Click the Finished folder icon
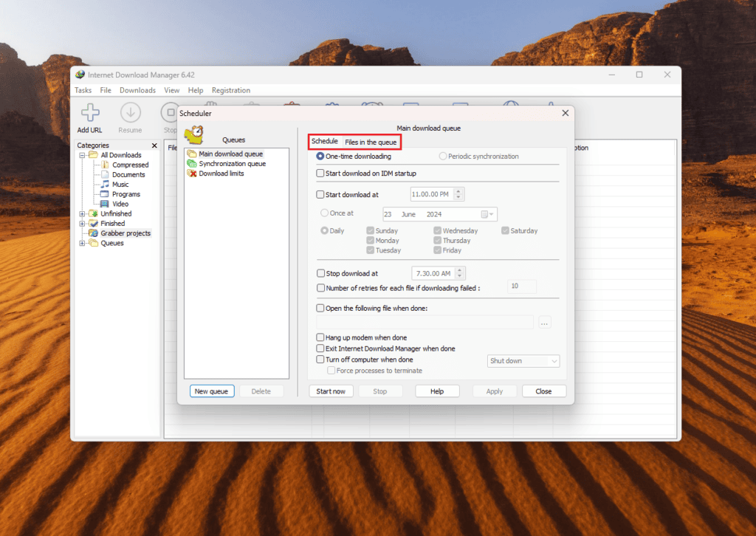The width and height of the screenshot is (756, 536). 94,223
